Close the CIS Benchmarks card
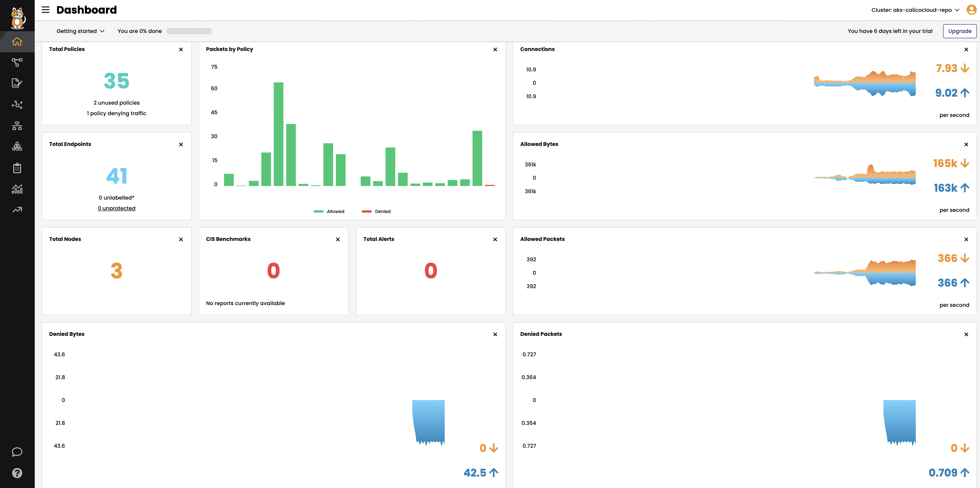The image size is (980, 488). 338,239
